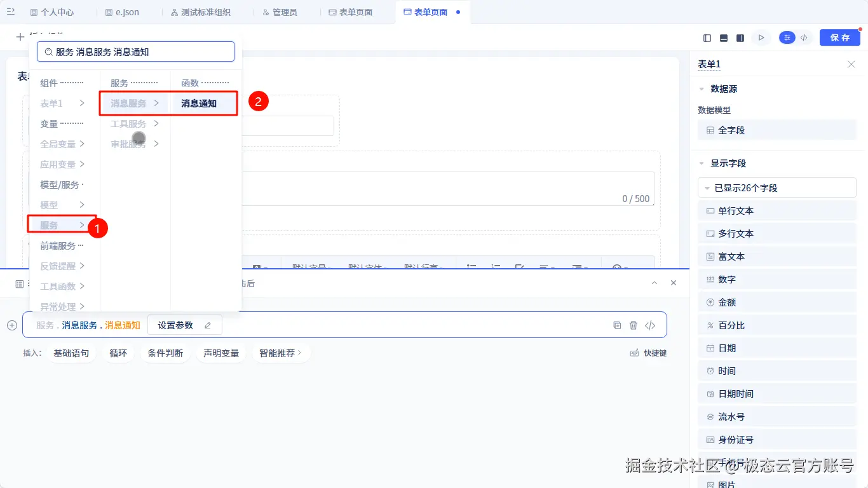Open the e.json tab
868x488 pixels.
coord(122,12)
